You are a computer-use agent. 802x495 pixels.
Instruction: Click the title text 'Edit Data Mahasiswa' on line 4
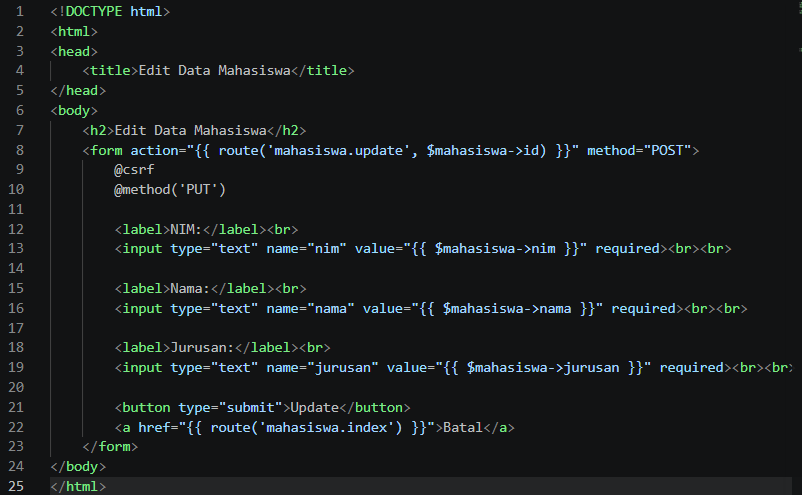[x=214, y=71]
